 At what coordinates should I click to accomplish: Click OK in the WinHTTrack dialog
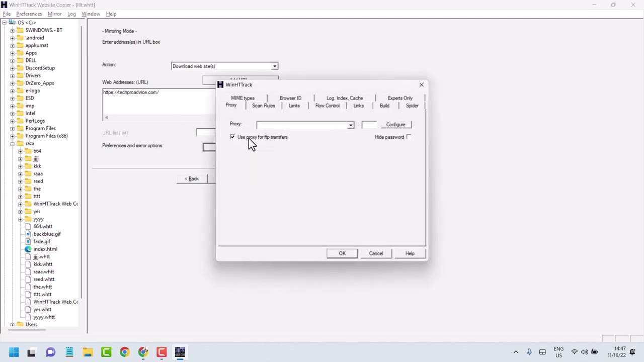tap(342, 253)
